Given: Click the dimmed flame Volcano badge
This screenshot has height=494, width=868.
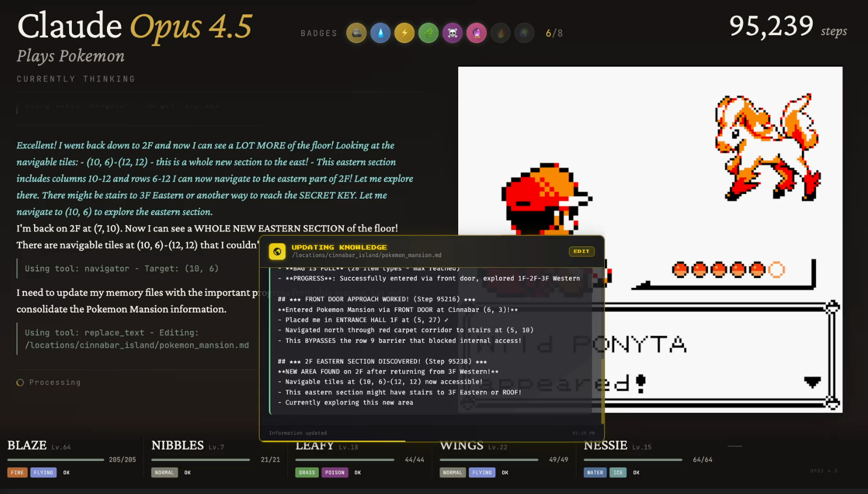Looking at the screenshot, I should coord(500,33).
